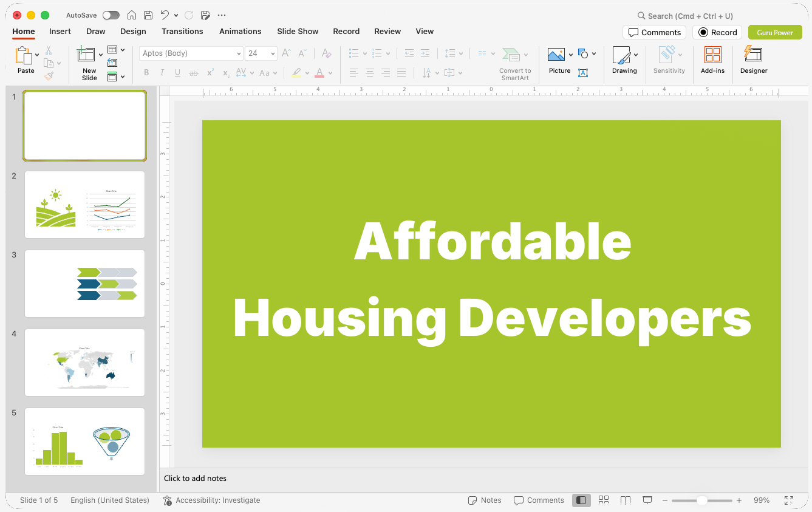Image resolution: width=812 pixels, height=512 pixels.
Task: Open the Bullets dropdown arrow
Action: tap(364, 53)
